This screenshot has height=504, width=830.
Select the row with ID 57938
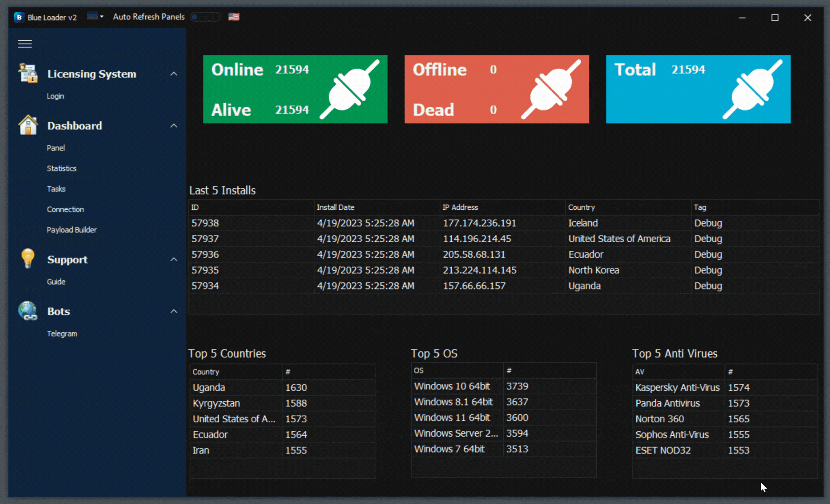(504, 223)
